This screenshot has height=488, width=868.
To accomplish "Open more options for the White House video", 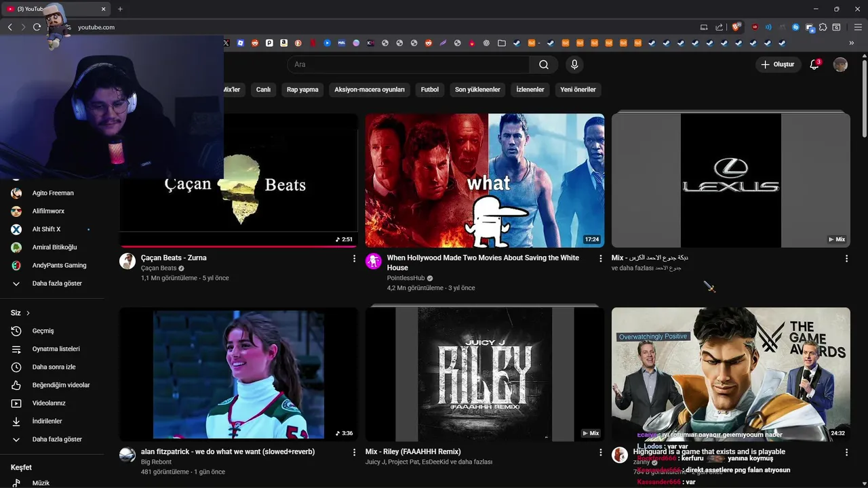I will click(x=600, y=258).
